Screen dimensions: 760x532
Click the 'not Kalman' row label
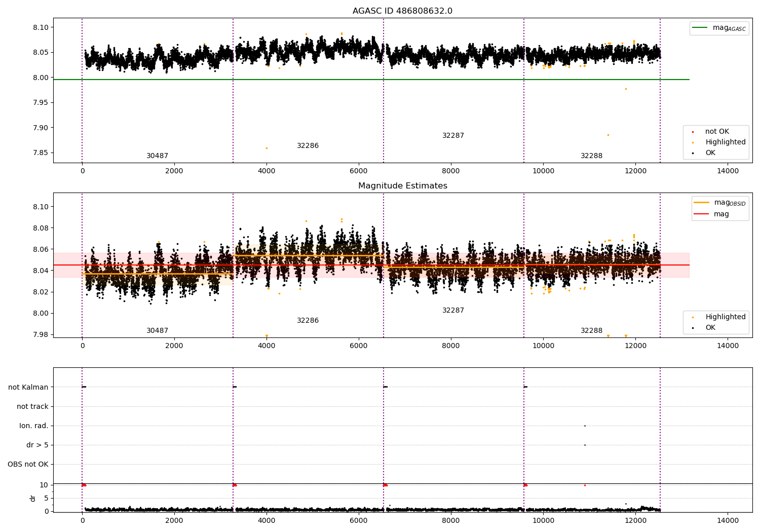[x=28, y=388]
